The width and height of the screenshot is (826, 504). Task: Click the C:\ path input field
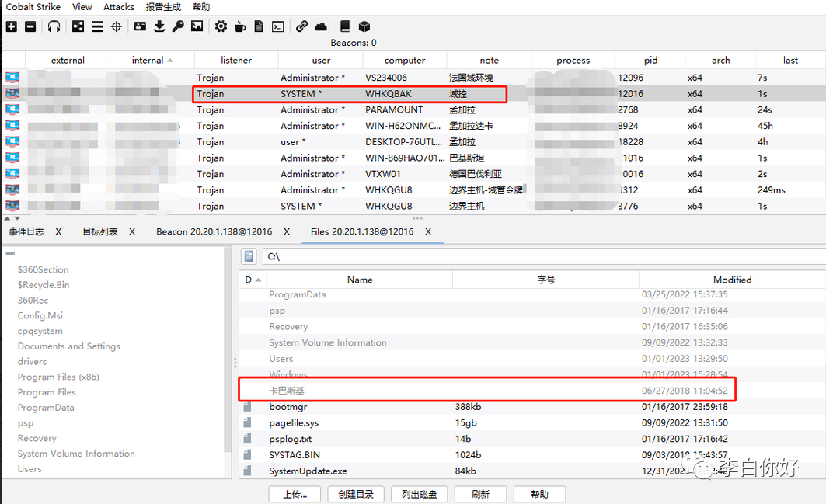point(544,256)
